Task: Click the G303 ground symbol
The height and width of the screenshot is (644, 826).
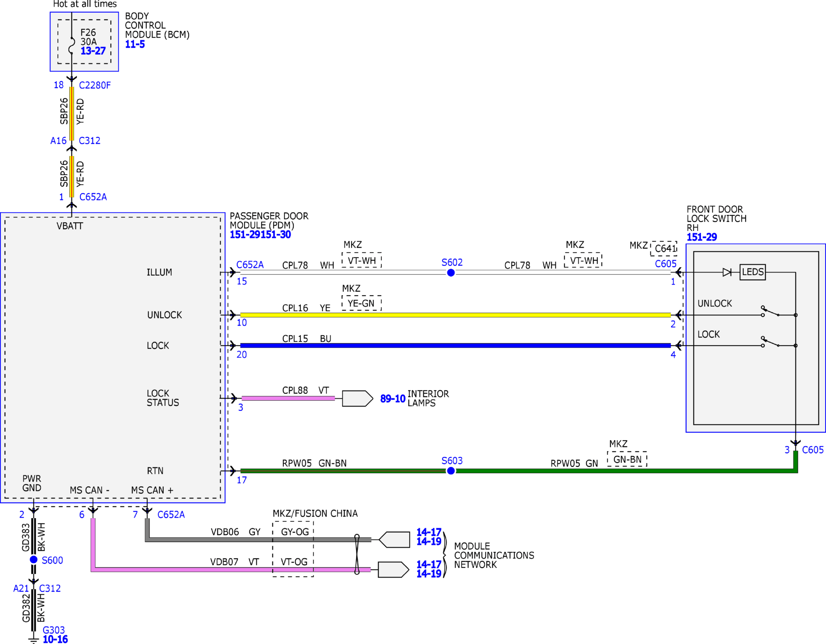Action: [34, 639]
